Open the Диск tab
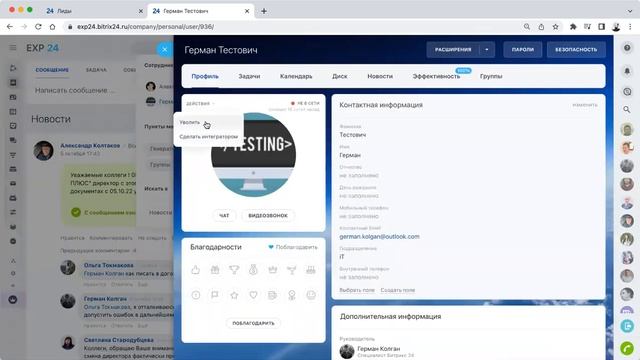This screenshot has width=640, height=360. [x=340, y=76]
